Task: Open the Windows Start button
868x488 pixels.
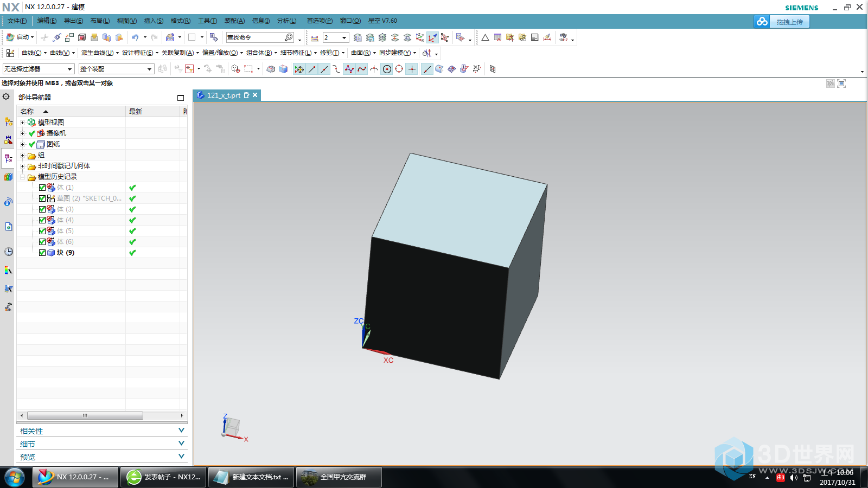Action: pos(15,477)
